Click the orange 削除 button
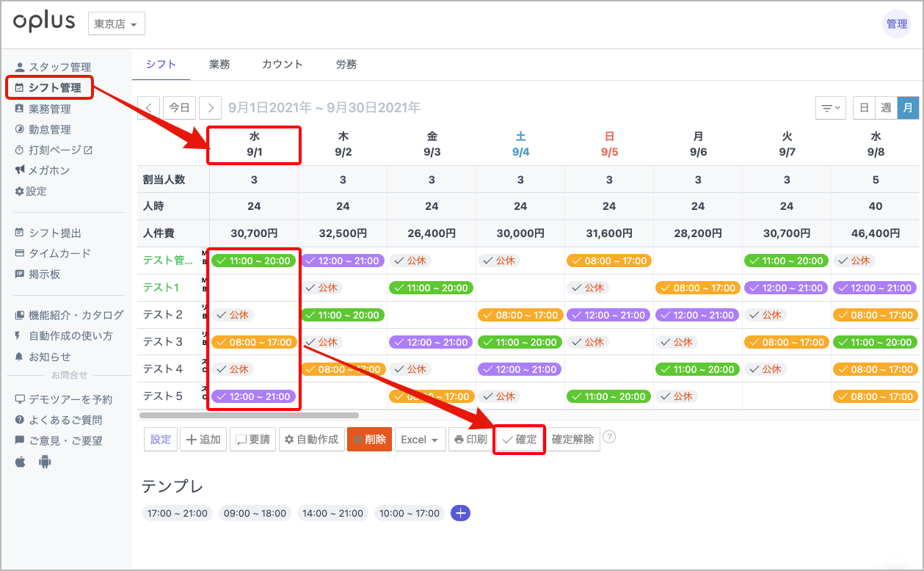This screenshot has width=924, height=571. pyautogui.click(x=369, y=440)
